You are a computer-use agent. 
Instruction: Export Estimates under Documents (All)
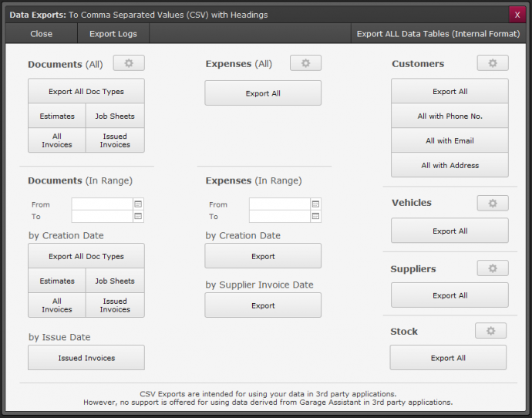click(x=57, y=116)
